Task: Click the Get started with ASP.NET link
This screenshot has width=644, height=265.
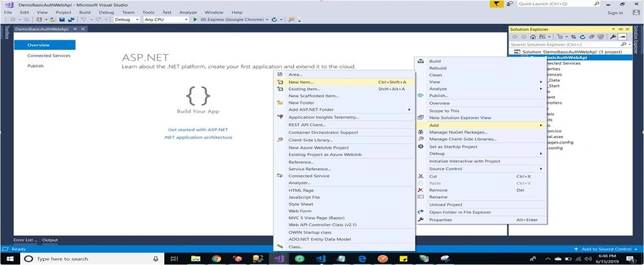Action: point(198,130)
